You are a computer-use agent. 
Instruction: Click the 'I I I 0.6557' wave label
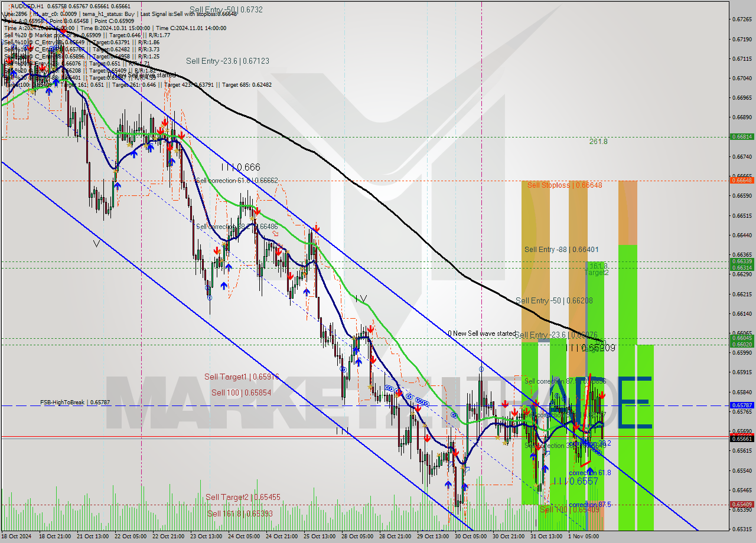click(576, 482)
